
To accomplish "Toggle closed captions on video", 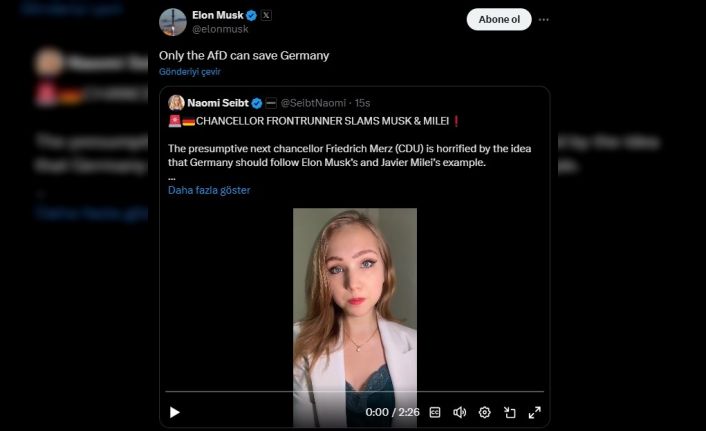I will [x=435, y=412].
